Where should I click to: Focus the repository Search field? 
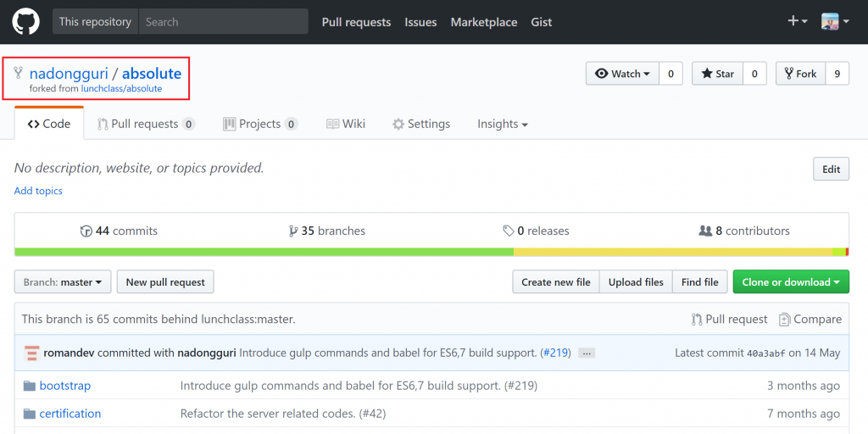pyautogui.click(x=223, y=21)
